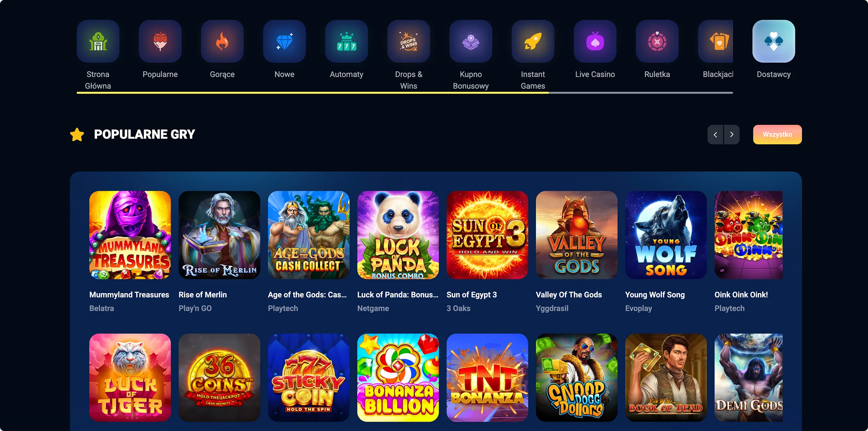Select the Ruletka roulette icon

tap(657, 41)
